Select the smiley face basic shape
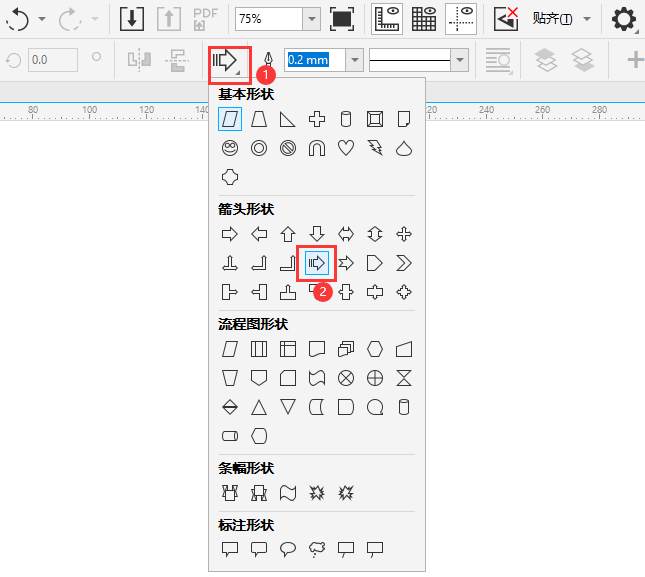This screenshot has height=577, width=645. tap(230, 148)
